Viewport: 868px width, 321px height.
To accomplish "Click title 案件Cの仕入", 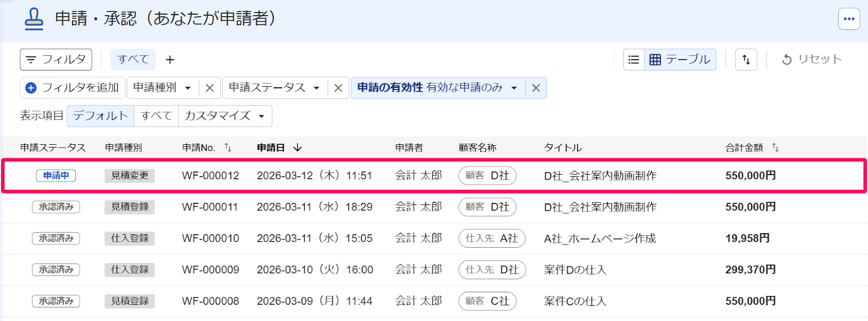I will coord(575,301).
